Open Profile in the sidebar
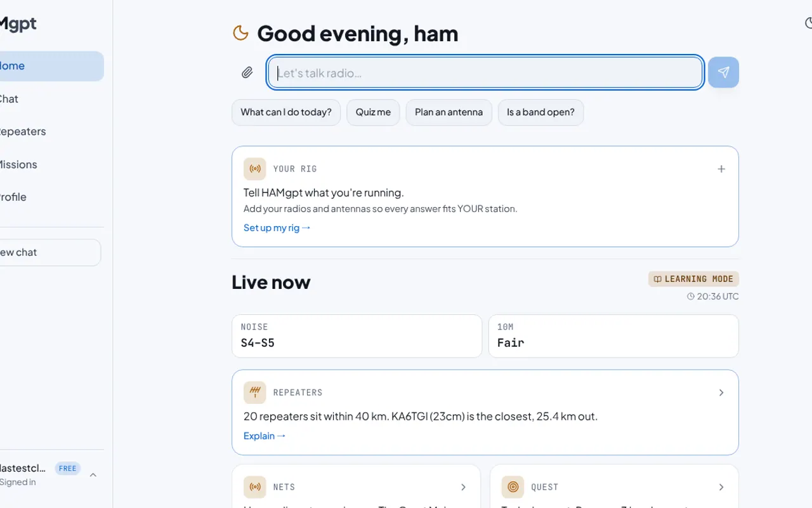The width and height of the screenshot is (812, 508). pos(51,197)
